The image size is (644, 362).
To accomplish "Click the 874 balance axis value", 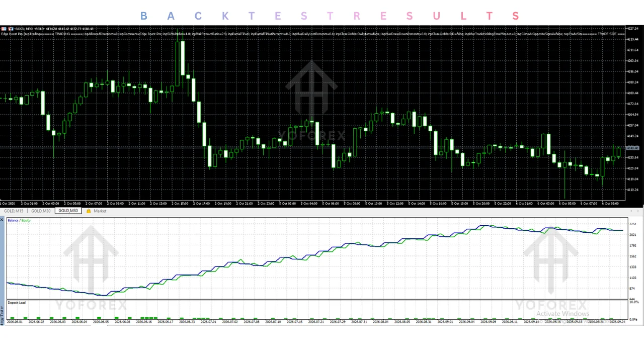I will (x=632, y=288).
